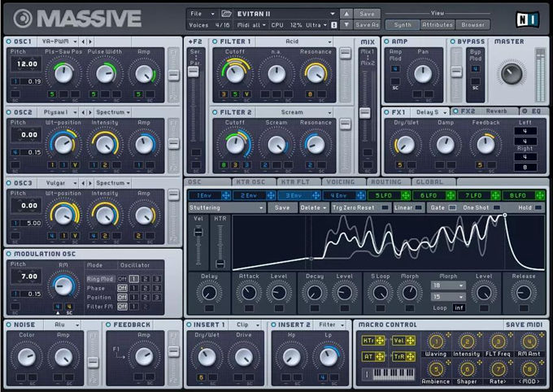The image size is (553, 392).
Task: Toggle the Modulation OSC power button
Action: coord(9,254)
